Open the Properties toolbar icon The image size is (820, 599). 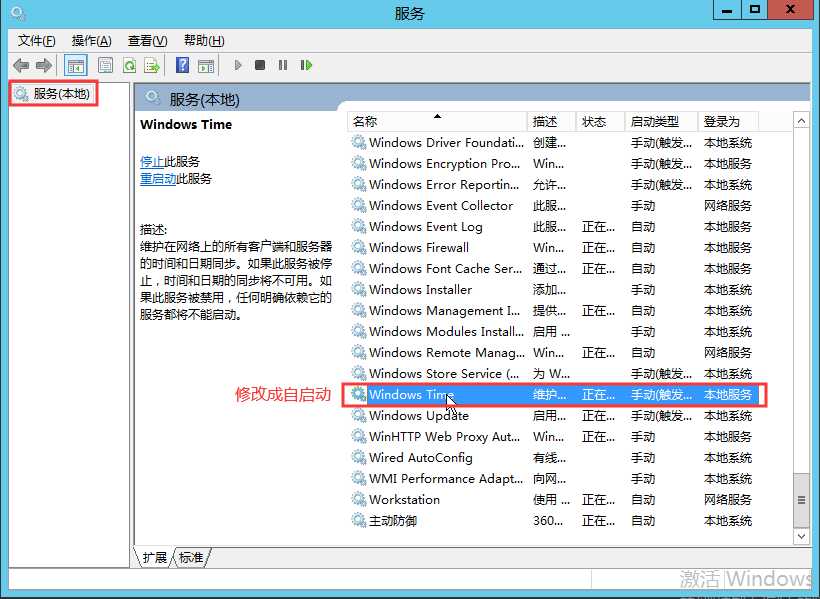point(106,65)
